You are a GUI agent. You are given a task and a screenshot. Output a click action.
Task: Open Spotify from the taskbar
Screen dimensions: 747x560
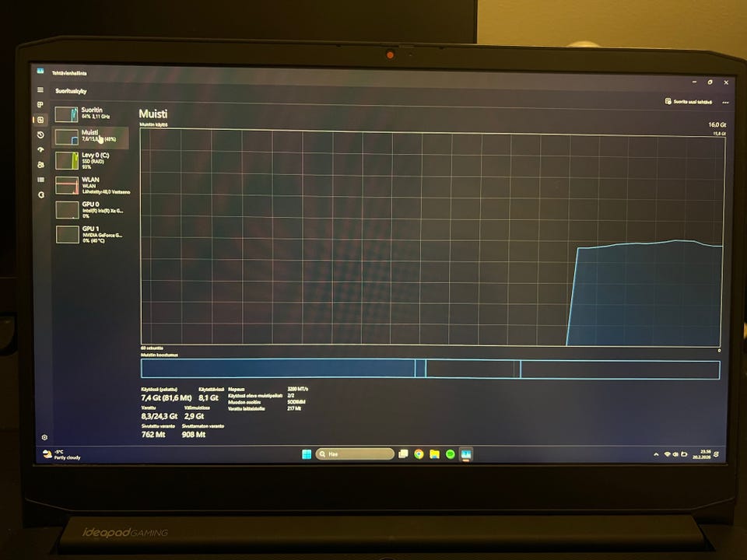(x=451, y=454)
